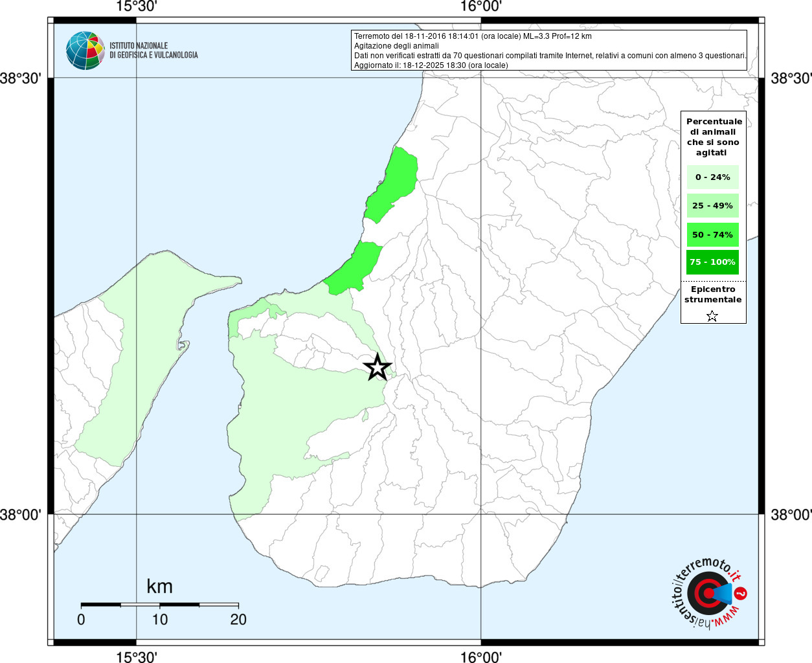Image resolution: width=812 pixels, height=663 pixels.
Task: Select the 50 - 74% legend swatch
Action: (712, 234)
